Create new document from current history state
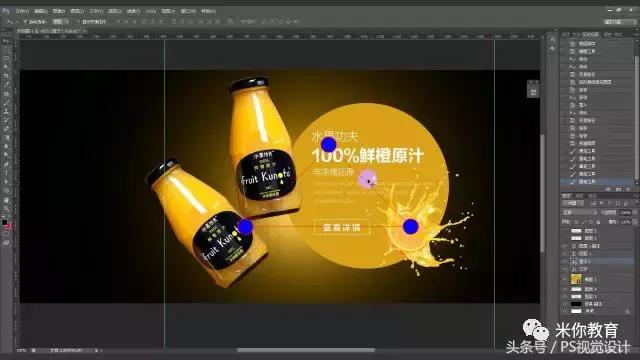640x360 pixels. 608,189
